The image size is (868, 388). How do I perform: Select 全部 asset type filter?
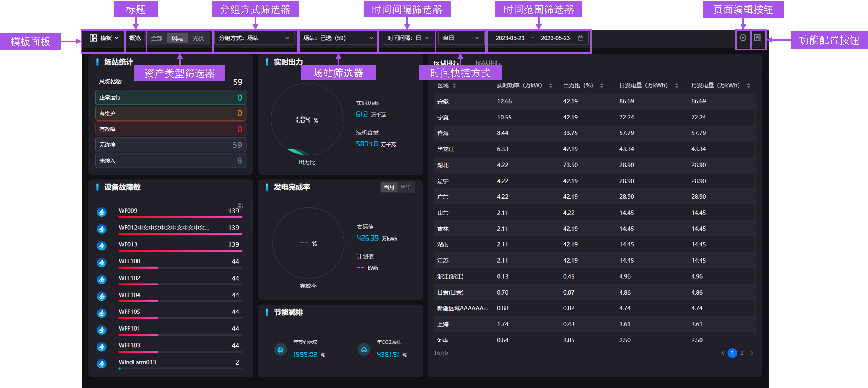157,38
